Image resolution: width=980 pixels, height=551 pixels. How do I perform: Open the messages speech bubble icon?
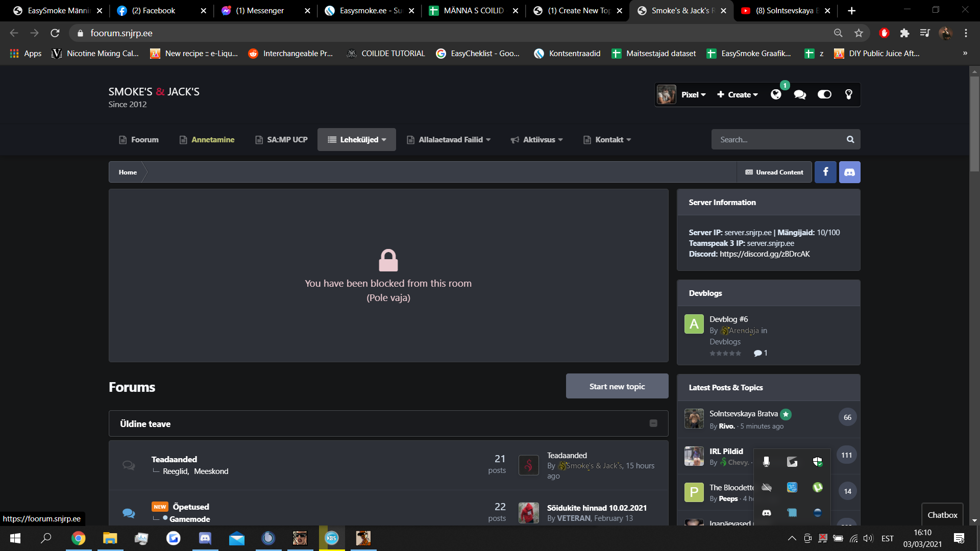click(800, 94)
